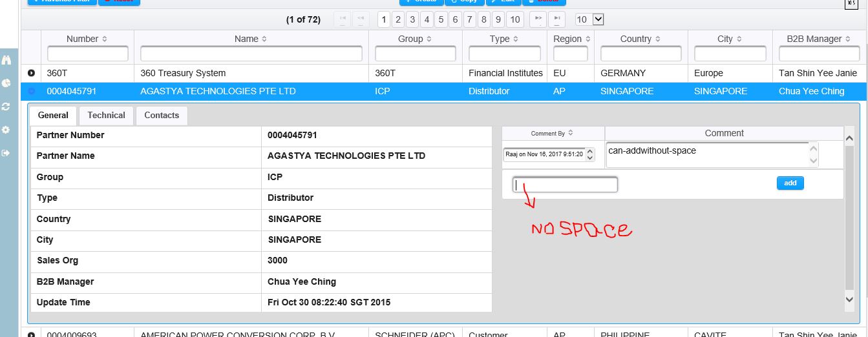This screenshot has width=868, height=337.
Task: Focus the Country filter field
Action: point(641,53)
